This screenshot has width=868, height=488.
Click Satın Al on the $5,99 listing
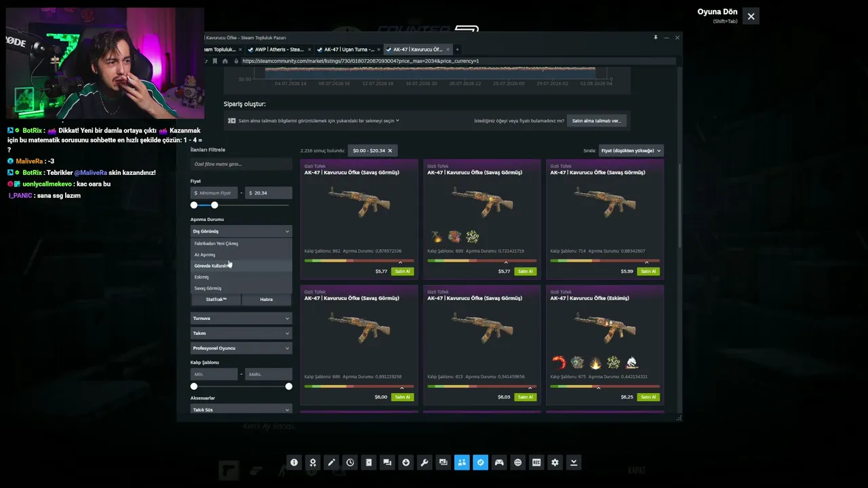click(x=648, y=272)
